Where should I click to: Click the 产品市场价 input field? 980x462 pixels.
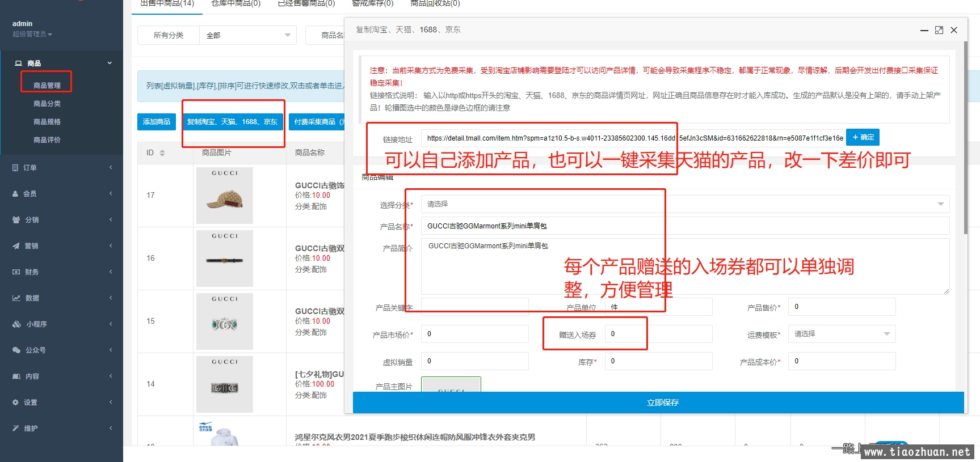click(474, 334)
